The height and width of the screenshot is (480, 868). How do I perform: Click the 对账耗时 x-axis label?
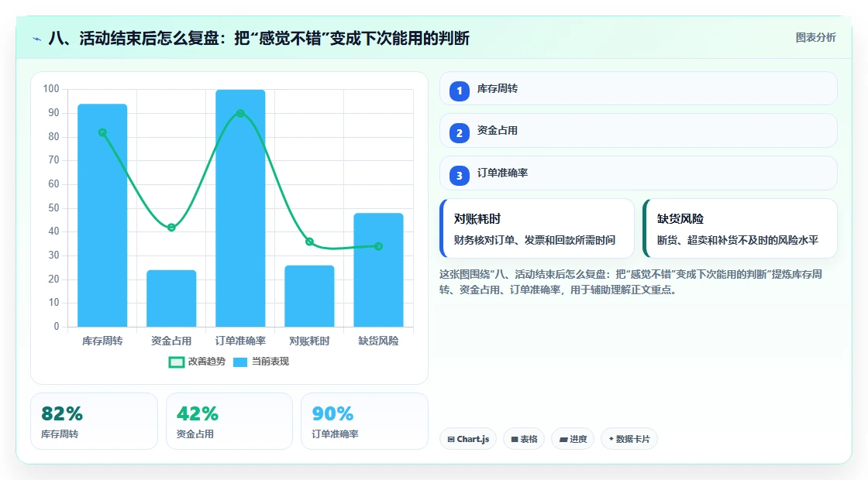point(309,341)
